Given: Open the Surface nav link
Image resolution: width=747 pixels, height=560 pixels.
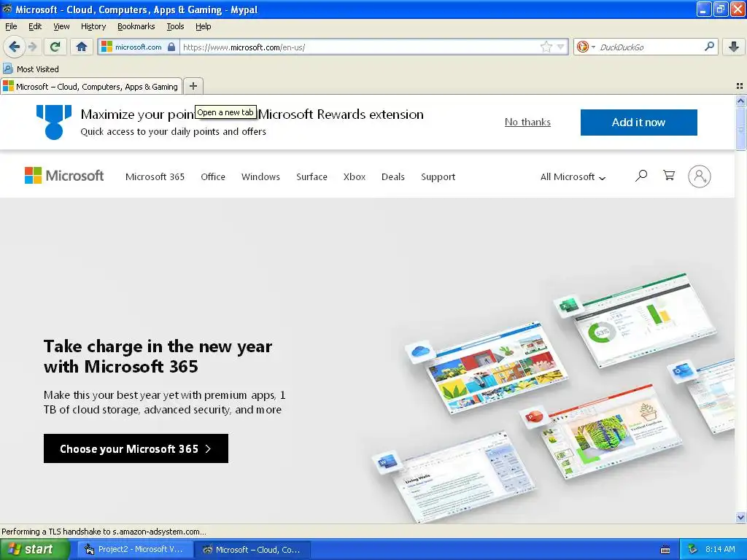Looking at the screenshot, I should [x=311, y=176].
